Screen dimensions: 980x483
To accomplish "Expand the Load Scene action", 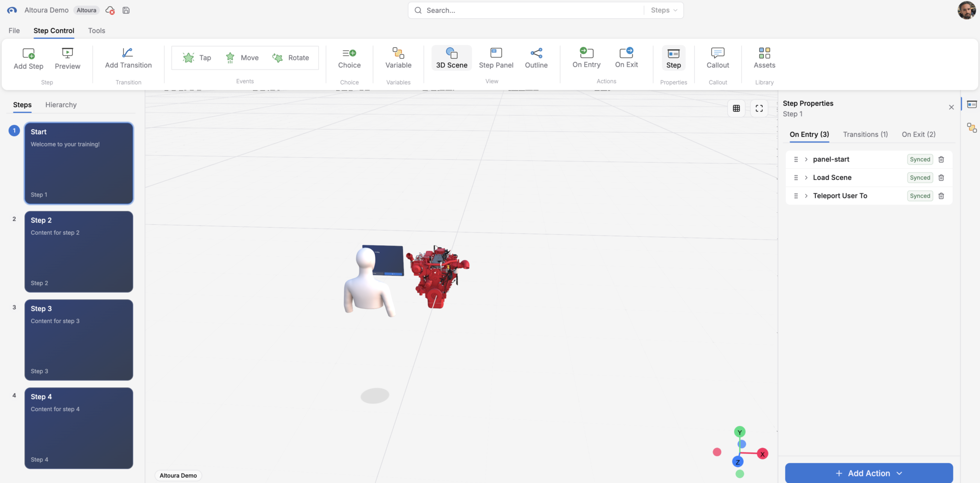I will click(806, 177).
